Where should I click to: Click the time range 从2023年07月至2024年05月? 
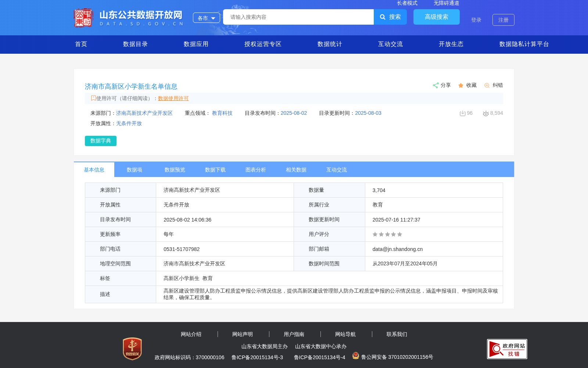point(405,264)
